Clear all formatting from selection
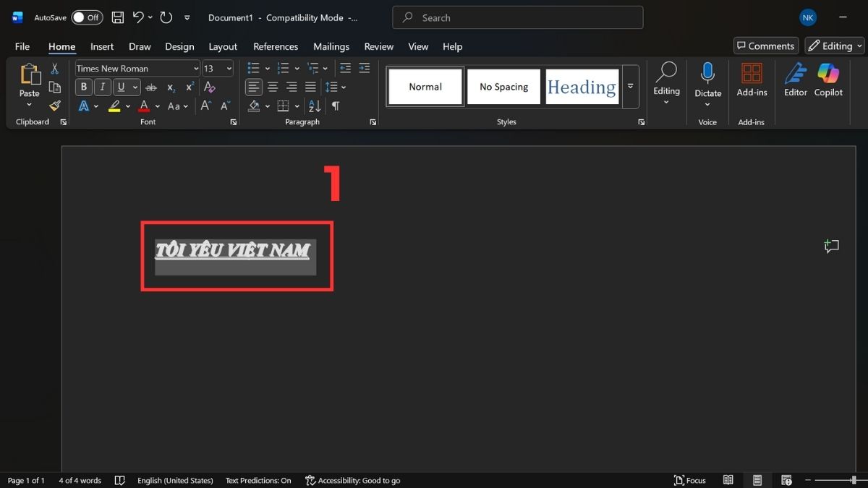The image size is (868, 488). 210,87
